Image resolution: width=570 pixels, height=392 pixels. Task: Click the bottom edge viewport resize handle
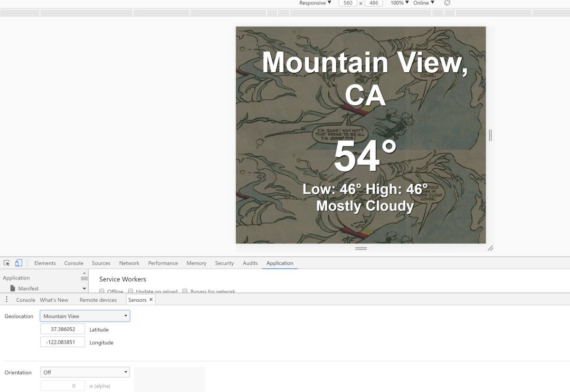coord(361,248)
